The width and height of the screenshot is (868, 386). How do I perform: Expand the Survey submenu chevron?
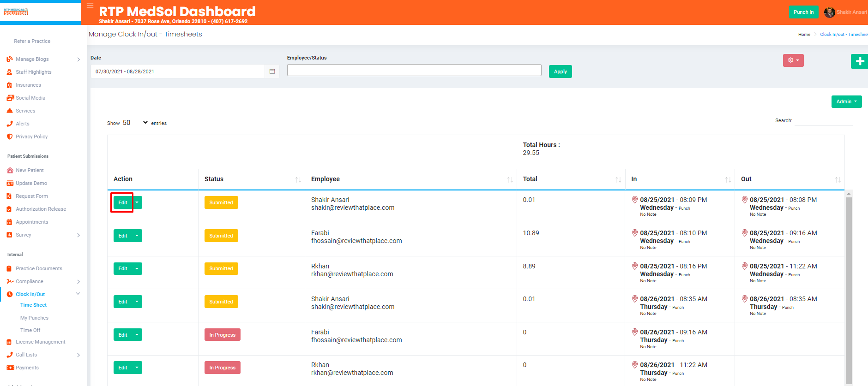click(78, 235)
